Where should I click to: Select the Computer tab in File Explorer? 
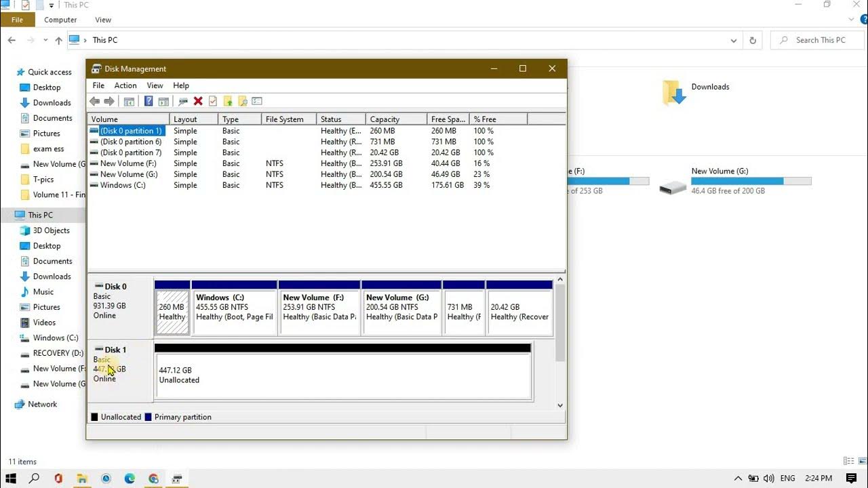click(x=60, y=20)
